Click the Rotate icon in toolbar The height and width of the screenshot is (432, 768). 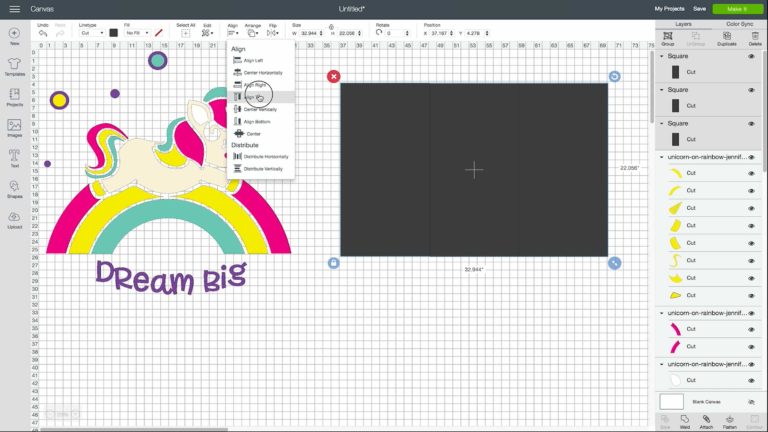(x=379, y=33)
